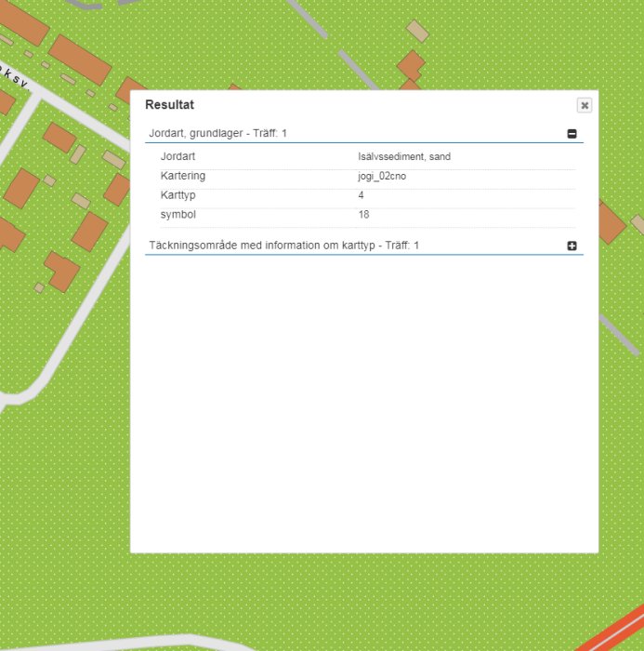
Task: Select the L-shaped orange building on map
Action: 62,272
